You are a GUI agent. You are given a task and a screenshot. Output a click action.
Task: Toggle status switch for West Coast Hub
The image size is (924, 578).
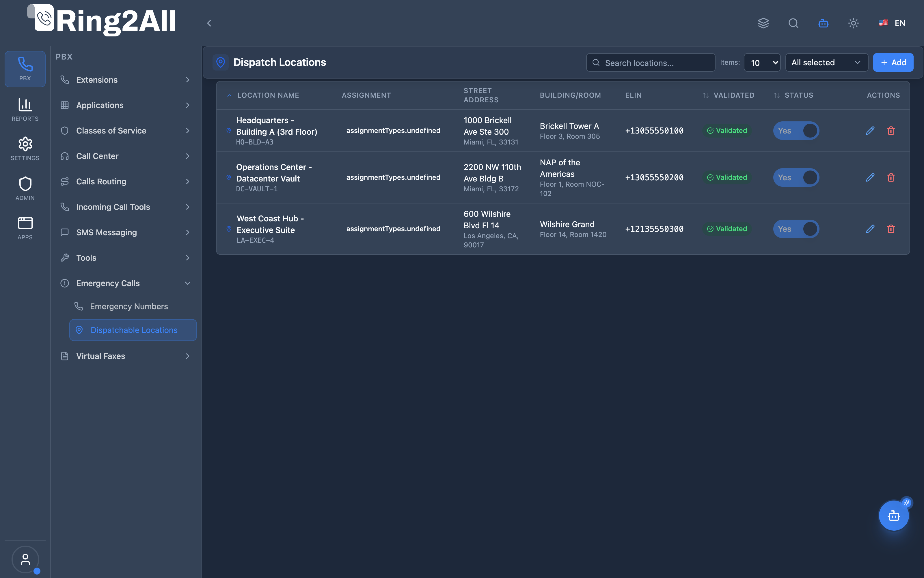796,229
